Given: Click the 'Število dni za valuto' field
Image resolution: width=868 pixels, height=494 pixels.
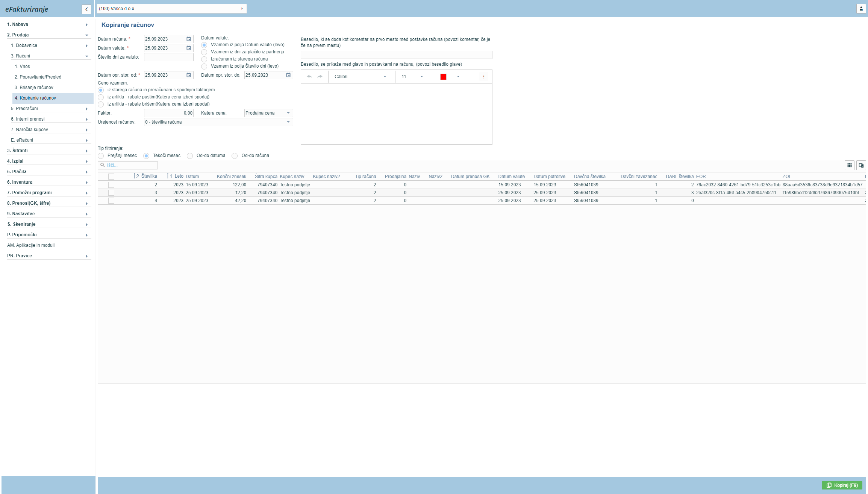Looking at the screenshot, I should point(168,57).
